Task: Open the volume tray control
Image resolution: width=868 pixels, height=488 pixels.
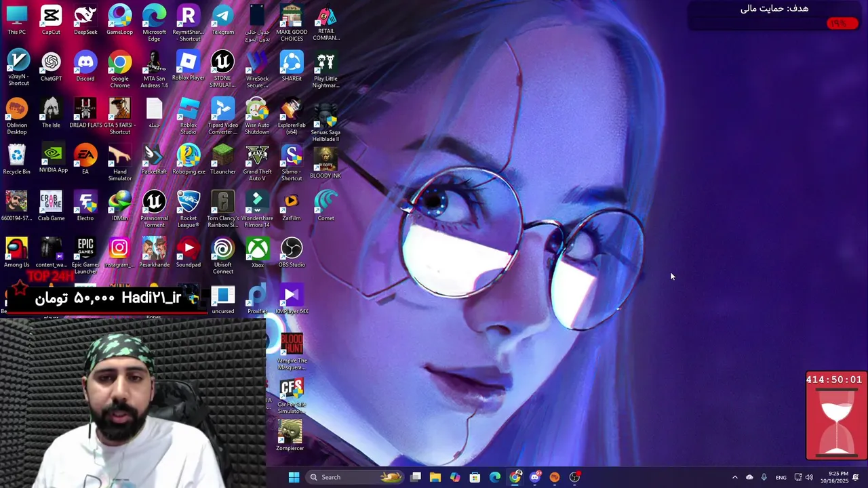Action: tap(809, 477)
